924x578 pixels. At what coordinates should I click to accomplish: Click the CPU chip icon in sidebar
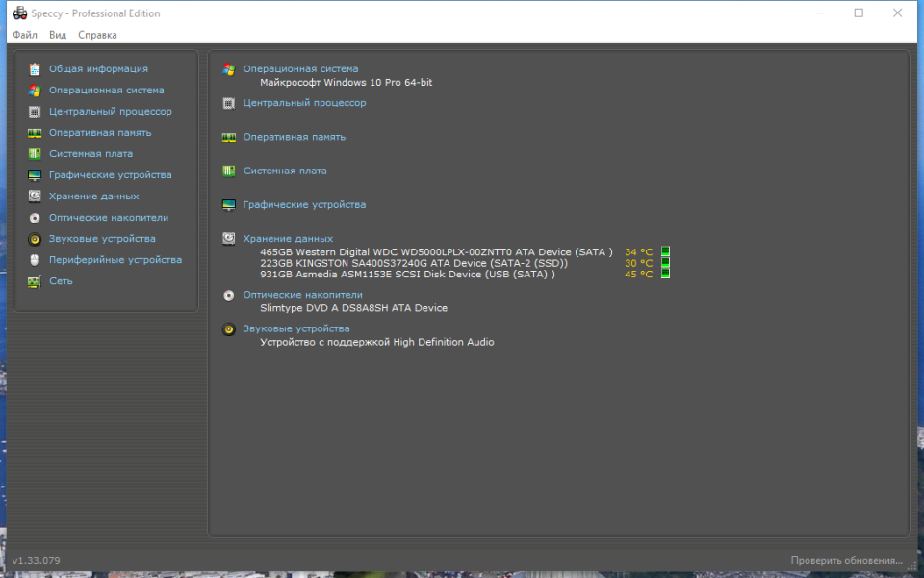pos(35,112)
